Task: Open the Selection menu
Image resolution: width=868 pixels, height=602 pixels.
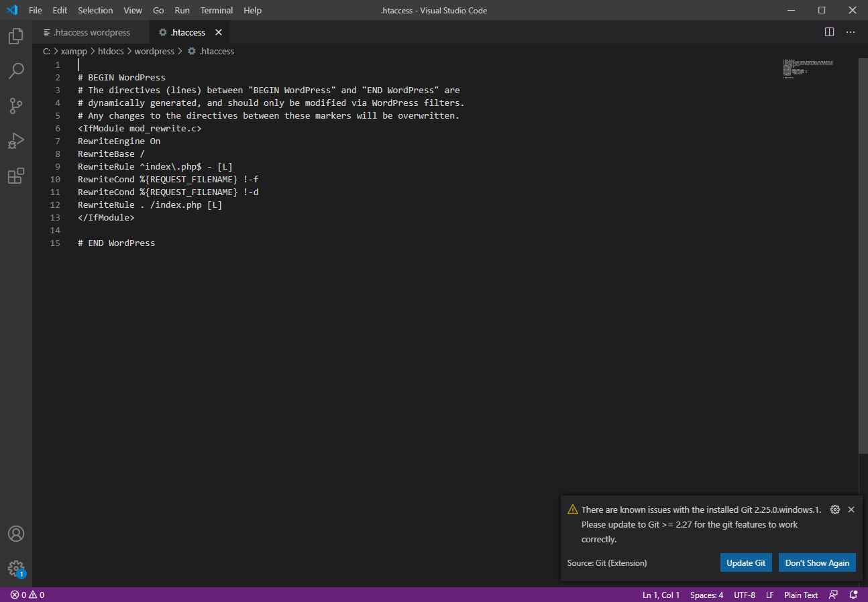Action: 95,10
